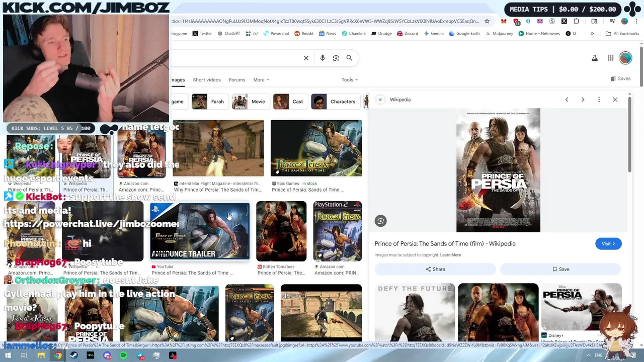The height and width of the screenshot is (362, 644).
Task: Go to next image in preview panel
Action: pos(583,100)
